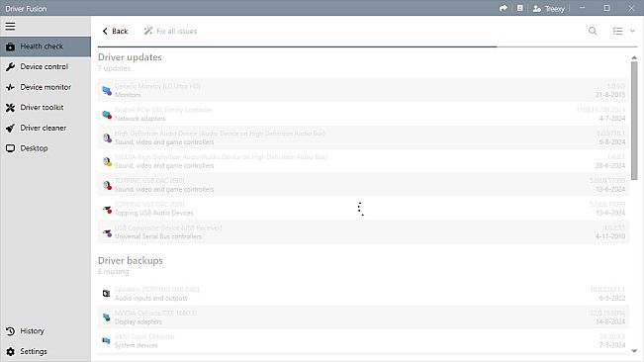644x362 pixels.
Task: Click the Health check briefcase icon
Action: tap(10, 46)
